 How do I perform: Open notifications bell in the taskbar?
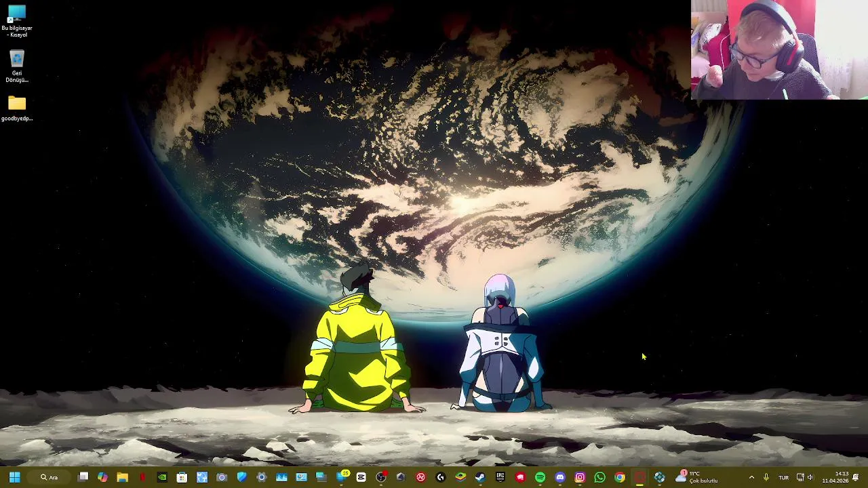point(856,477)
